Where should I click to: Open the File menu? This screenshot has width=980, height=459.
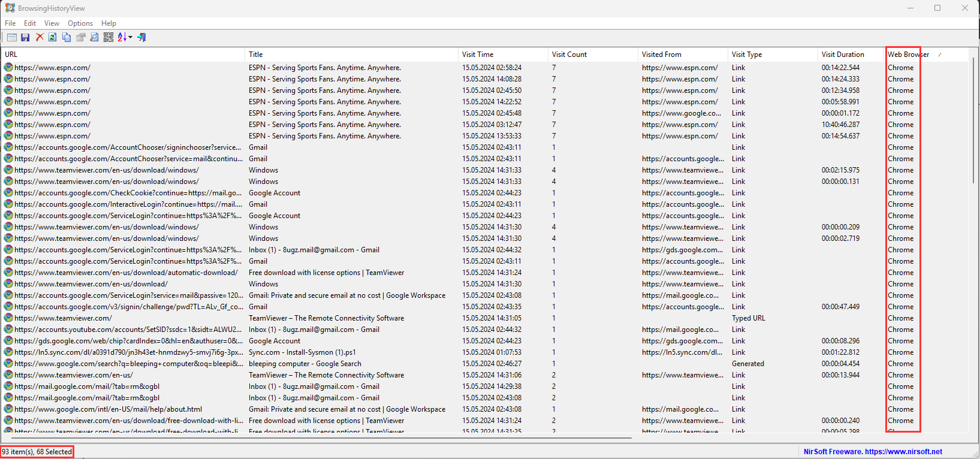coord(10,23)
